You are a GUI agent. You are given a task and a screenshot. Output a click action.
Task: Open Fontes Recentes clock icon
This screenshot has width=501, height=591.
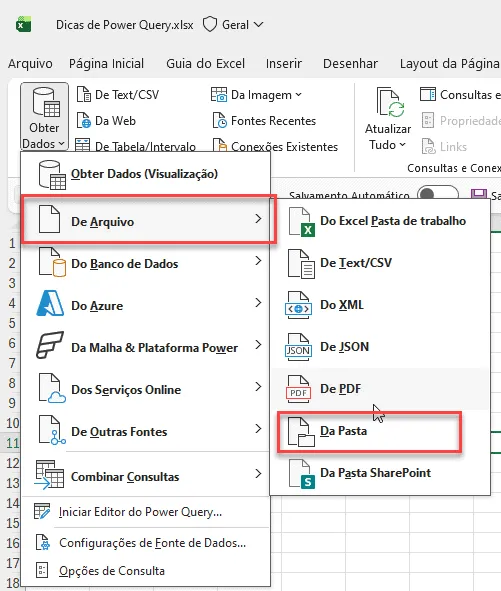pos(220,121)
